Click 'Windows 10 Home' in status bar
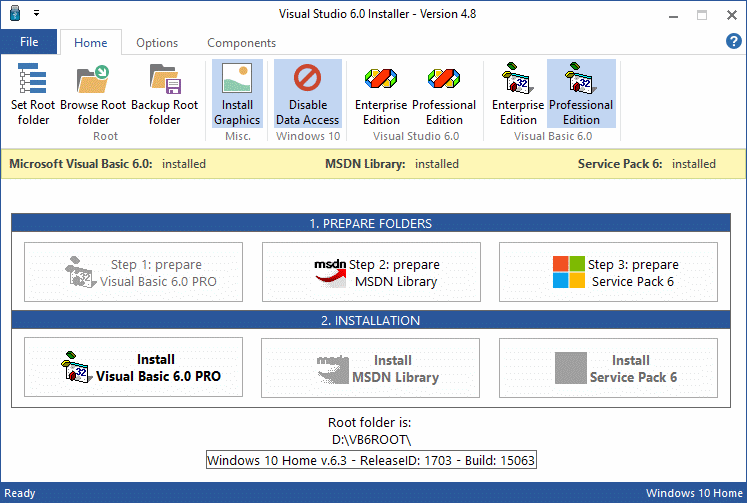Viewport: 747px width, 503px height. pyautogui.click(x=694, y=493)
